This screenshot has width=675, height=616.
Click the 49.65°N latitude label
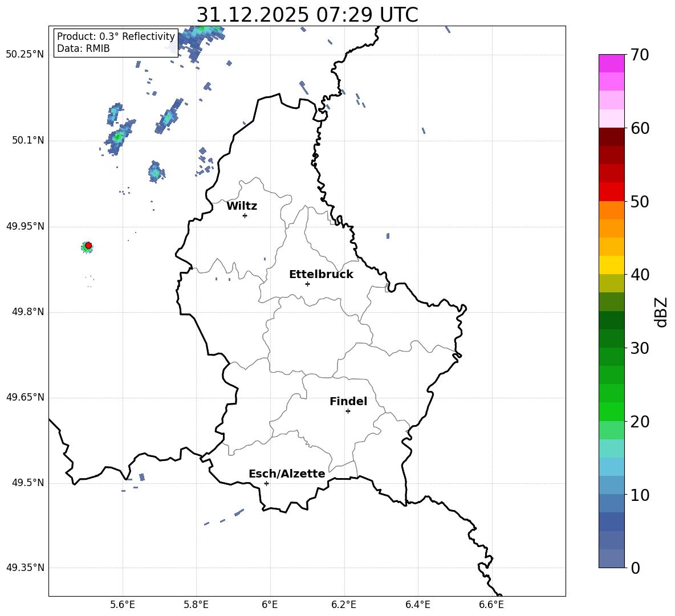[x=25, y=397]
